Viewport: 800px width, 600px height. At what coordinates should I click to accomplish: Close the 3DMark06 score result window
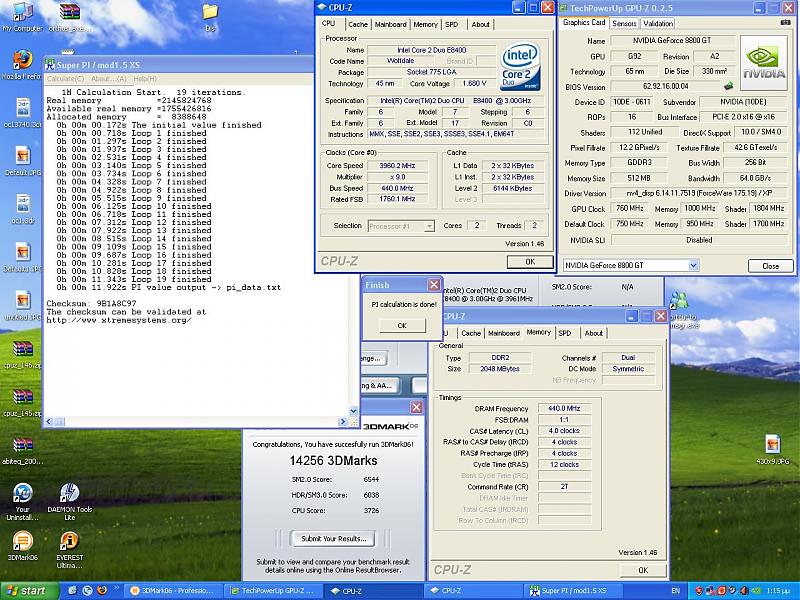pyautogui.click(x=416, y=407)
